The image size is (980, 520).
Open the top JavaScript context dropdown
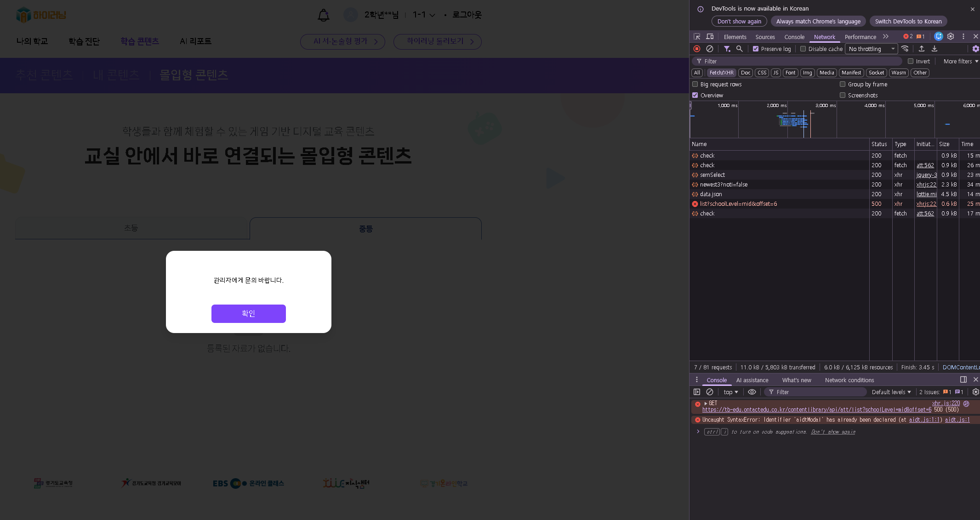(x=730, y=392)
